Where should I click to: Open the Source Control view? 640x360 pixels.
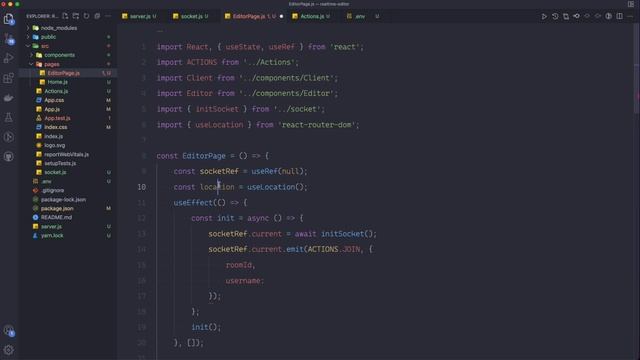(x=9, y=39)
